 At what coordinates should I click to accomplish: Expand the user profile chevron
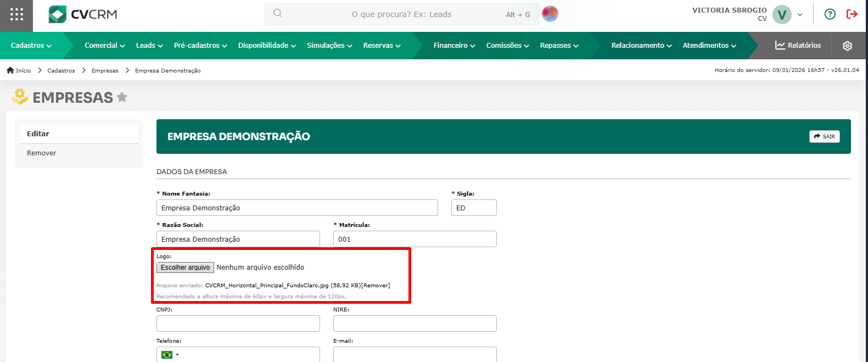(800, 15)
